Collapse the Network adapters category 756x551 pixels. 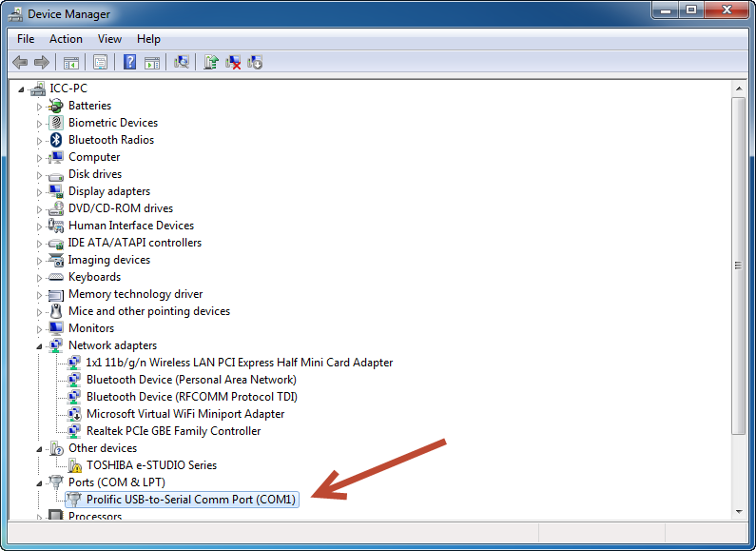[40, 345]
